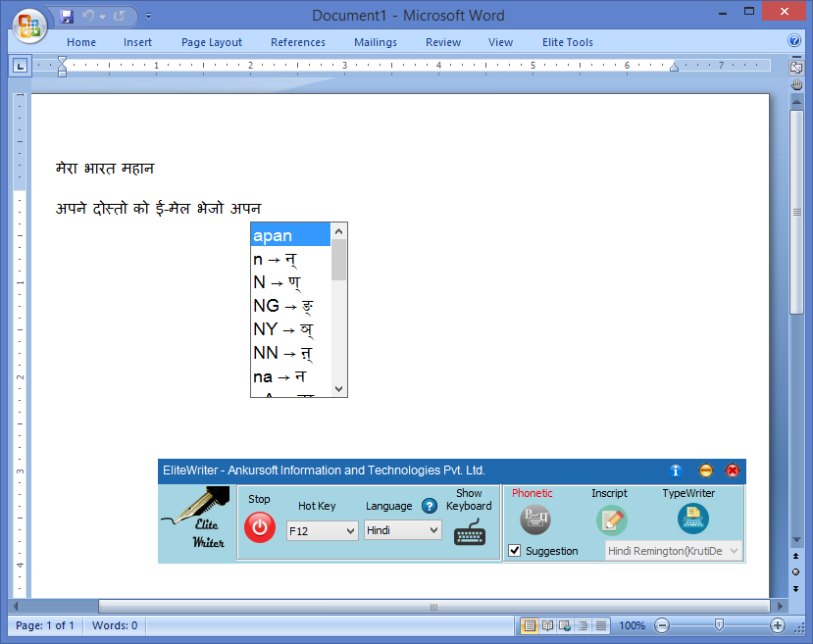Select the 'na → न' suggestion
This screenshot has width=813, height=644.
(x=290, y=376)
